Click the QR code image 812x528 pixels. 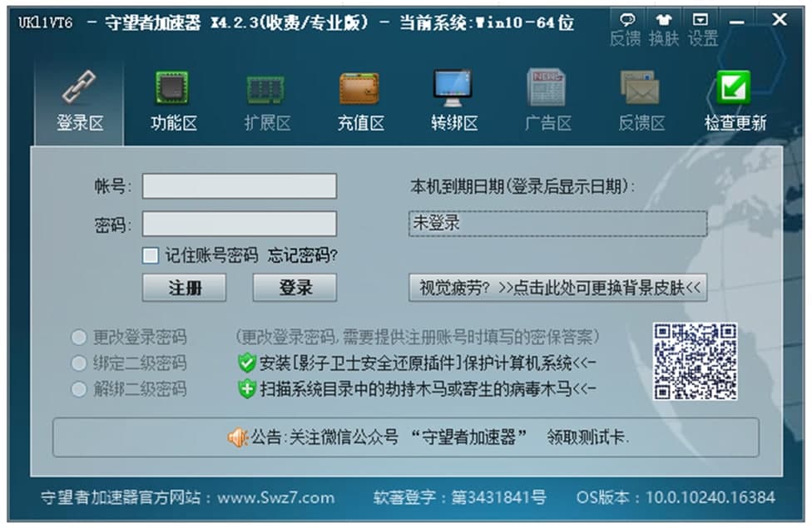pos(695,362)
